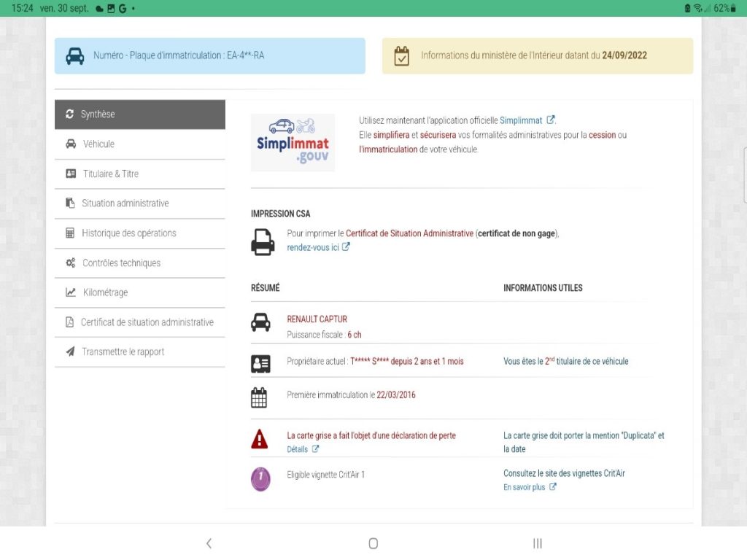Viewport: 747px width, 560px height.
Task: Click first registration date 22/03/2016
Action: point(396,394)
